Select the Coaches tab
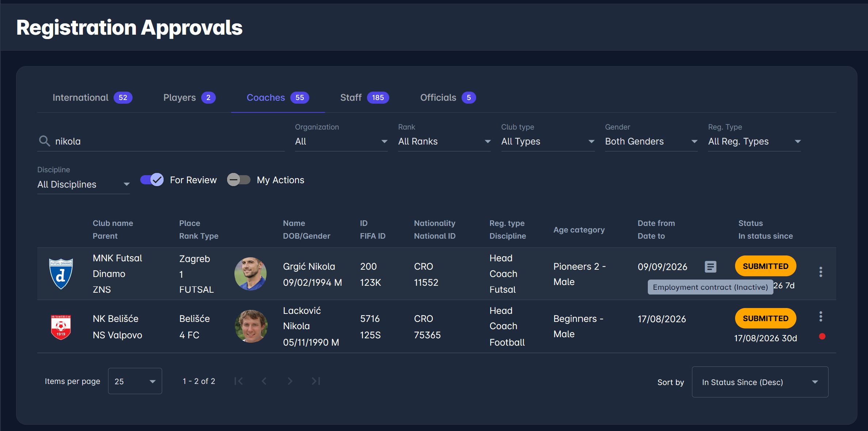 [278, 98]
